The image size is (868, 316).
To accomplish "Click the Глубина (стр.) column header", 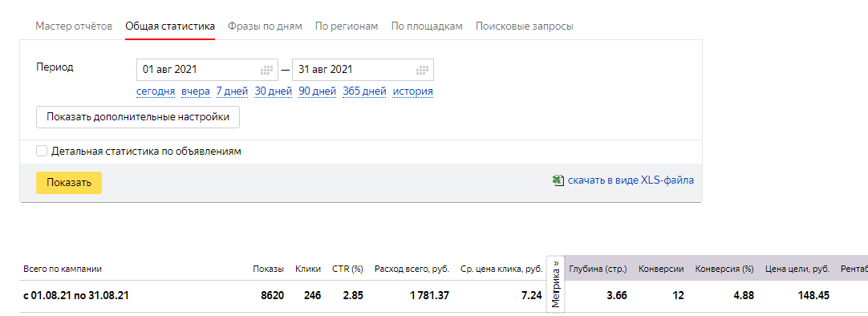I will [598, 269].
